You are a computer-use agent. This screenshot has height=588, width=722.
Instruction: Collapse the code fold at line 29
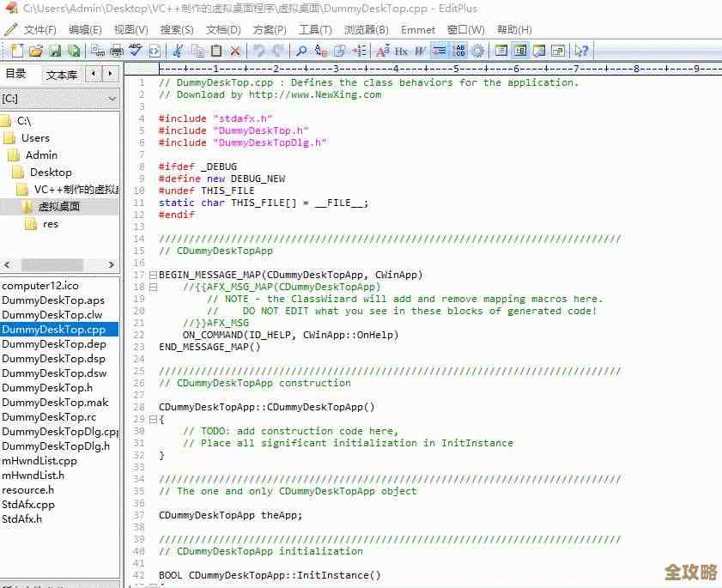153,420
